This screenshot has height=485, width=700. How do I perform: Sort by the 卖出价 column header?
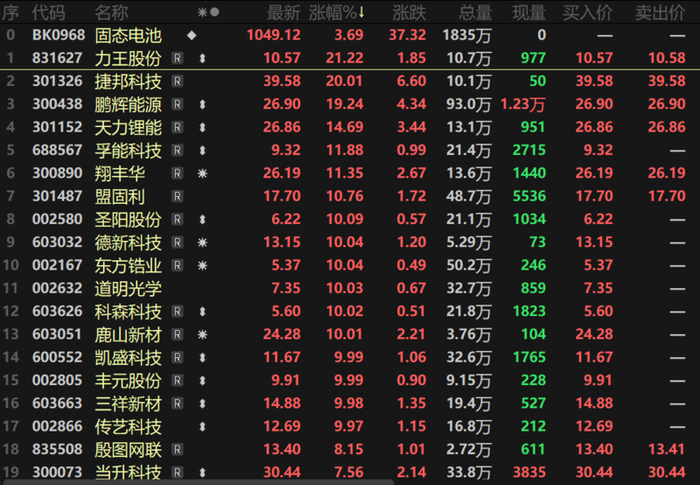[660, 13]
